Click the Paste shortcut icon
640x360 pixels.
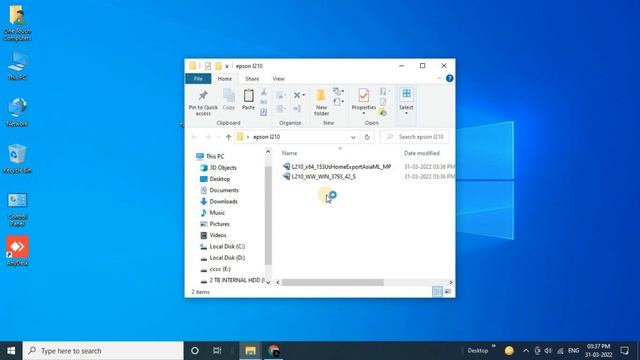tap(264, 112)
